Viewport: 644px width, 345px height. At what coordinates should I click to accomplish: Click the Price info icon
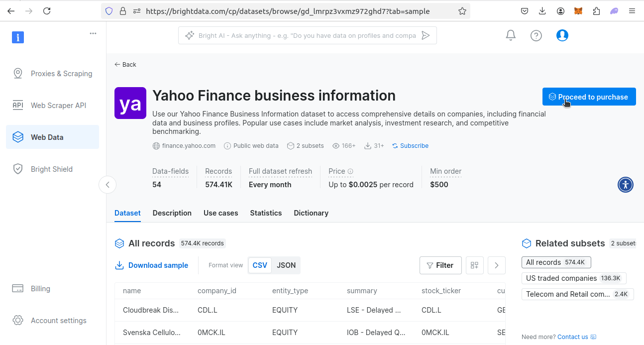point(350,171)
